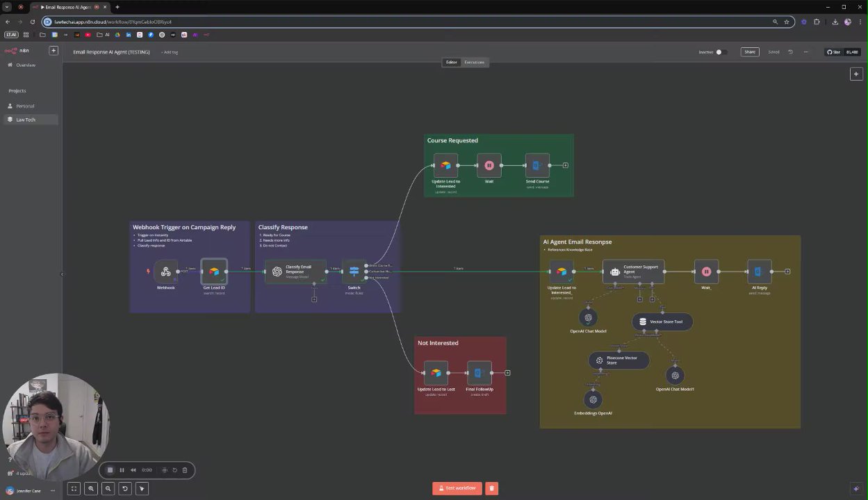Click the Share button
This screenshot has width=868, height=500.
pos(750,52)
